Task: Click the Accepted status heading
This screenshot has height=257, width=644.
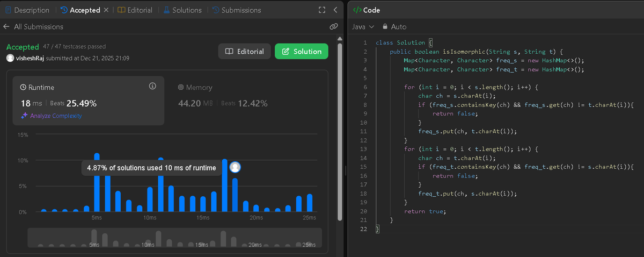Action: coord(23,47)
